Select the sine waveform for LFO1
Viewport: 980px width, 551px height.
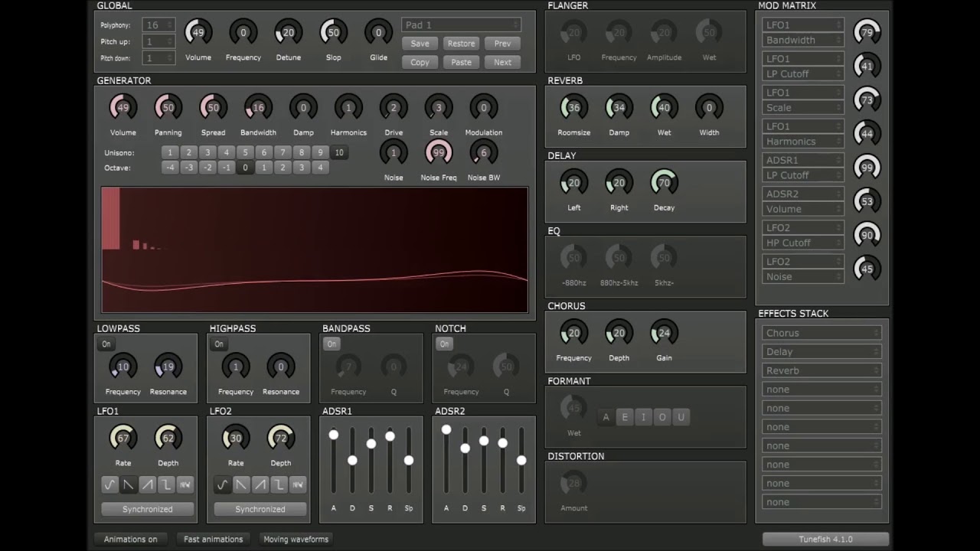coord(110,484)
